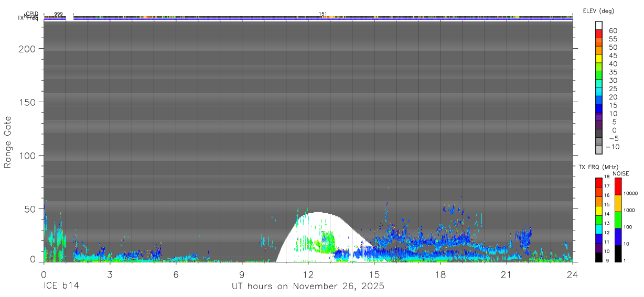The width and height of the screenshot is (644, 297).
Task: Click the yellow 40-45 degree elevation swatch
Action: pyautogui.click(x=599, y=59)
